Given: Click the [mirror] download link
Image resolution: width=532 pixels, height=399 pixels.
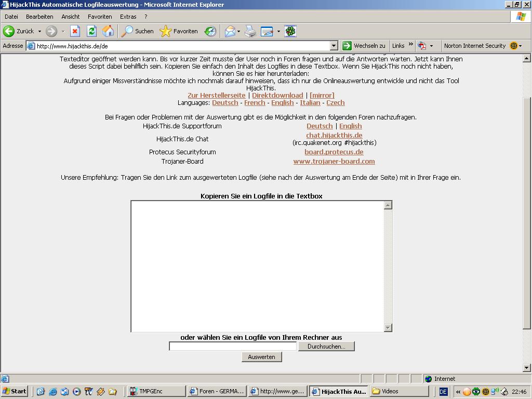Looking at the screenshot, I should pos(322,96).
